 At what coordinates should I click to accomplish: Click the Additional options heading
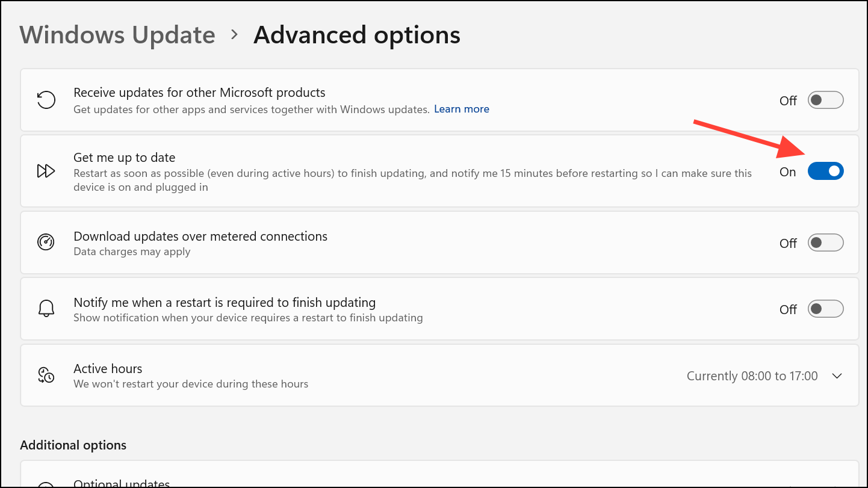[73, 445]
